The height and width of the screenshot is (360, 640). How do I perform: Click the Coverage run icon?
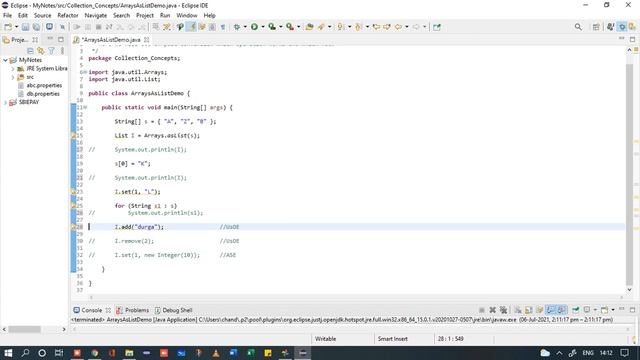[272, 27]
